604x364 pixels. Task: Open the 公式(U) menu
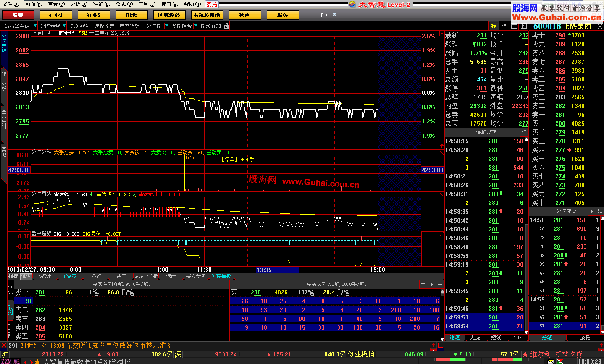[x=124, y=4]
